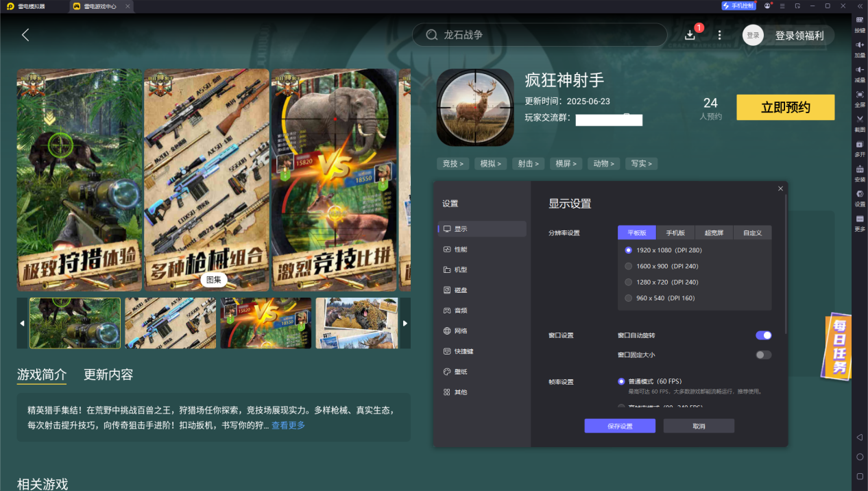
Task: Open 音频 settings category
Action: (x=483, y=311)
